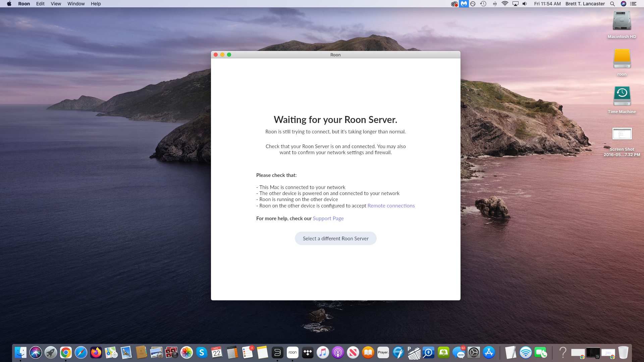Open Brett T. Lancaster user menu
The height and width of the screenshot is (362, 644).
pyautogui.click(x=585, y=4)
